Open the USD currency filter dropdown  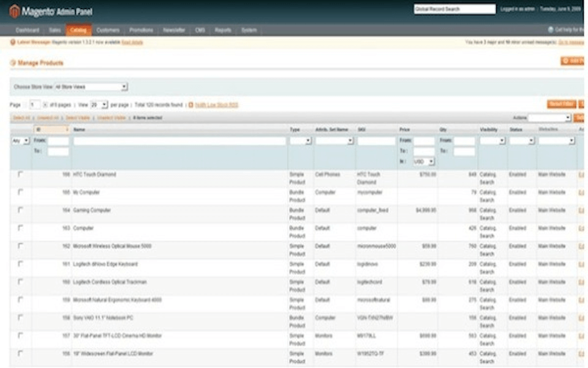424,162
